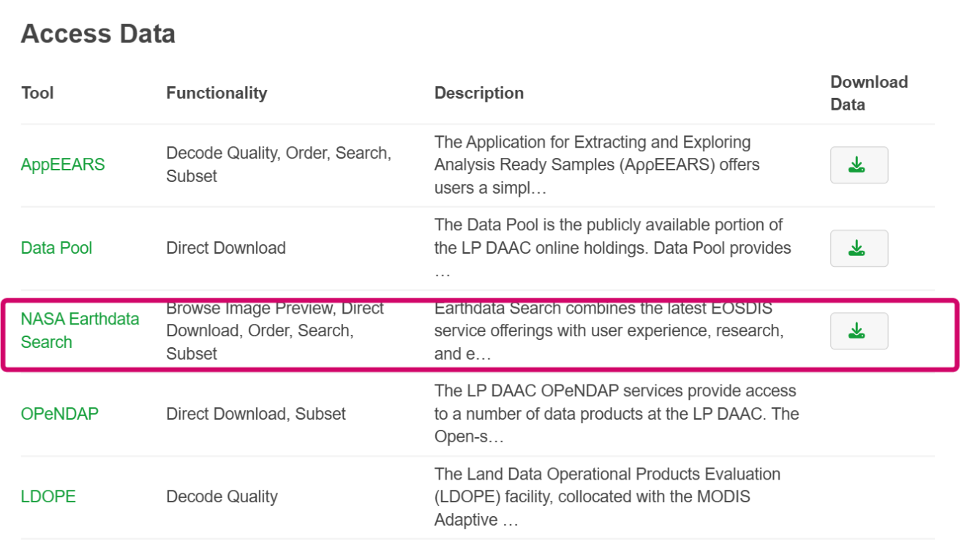Click the LDOPE download icon

pyautogui.click(x=859, y=496)
